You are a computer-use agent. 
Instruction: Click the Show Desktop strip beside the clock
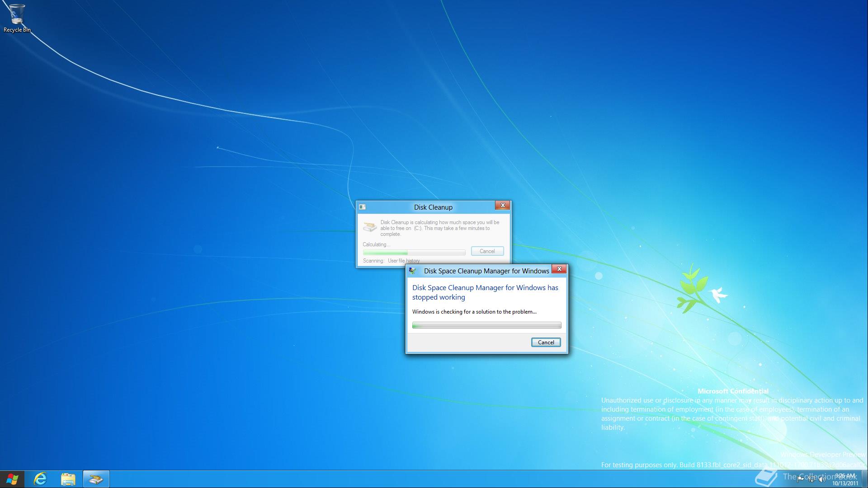865,479
